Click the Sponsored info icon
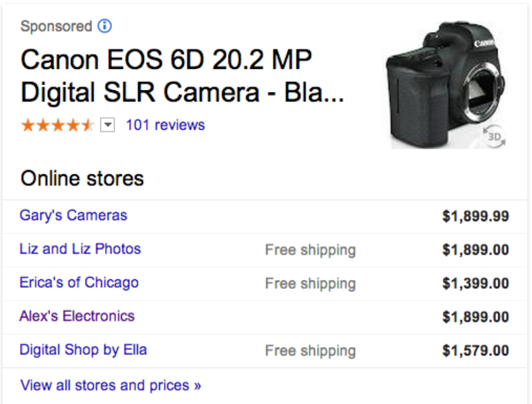Viewport: 532px width, 404px height. [105, 26]
